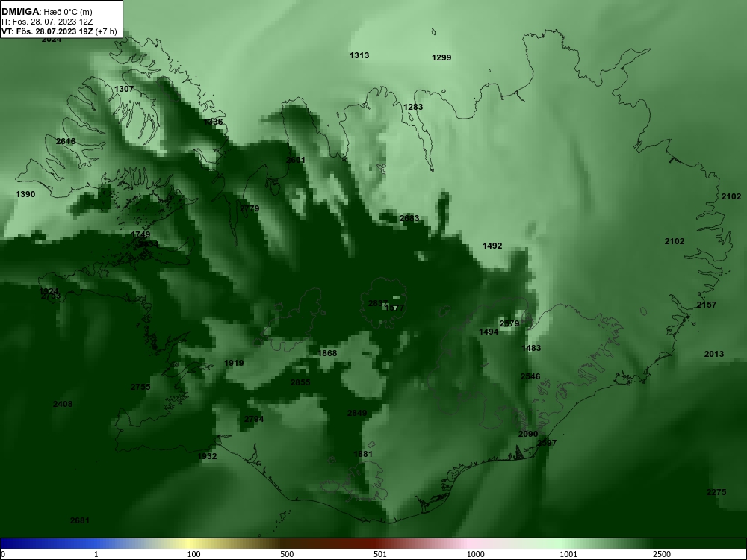747x560 pixels.
Task: Click the 2834 height label
Action: [148, 244]
